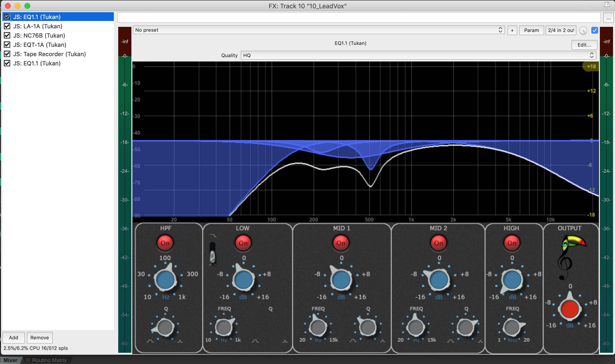Click the HPF frequency knob
Viewport: 615px width, 364px height.
pos(165,280)
